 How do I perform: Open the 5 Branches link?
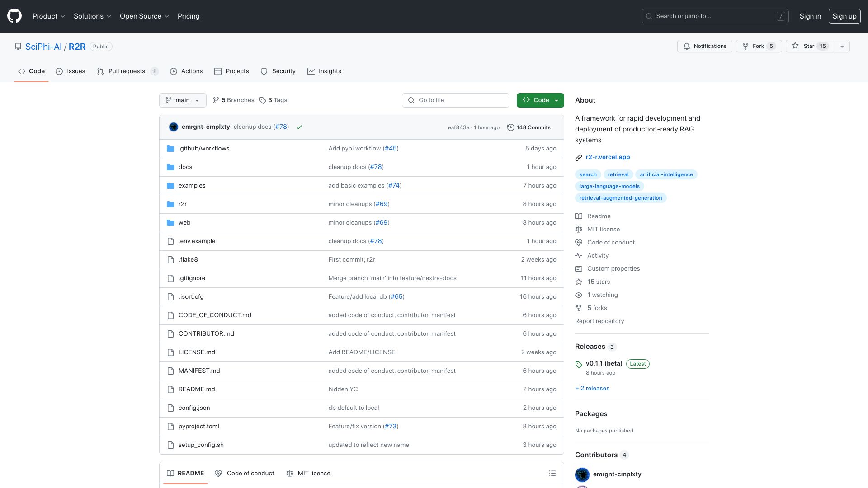pos(234,100)
